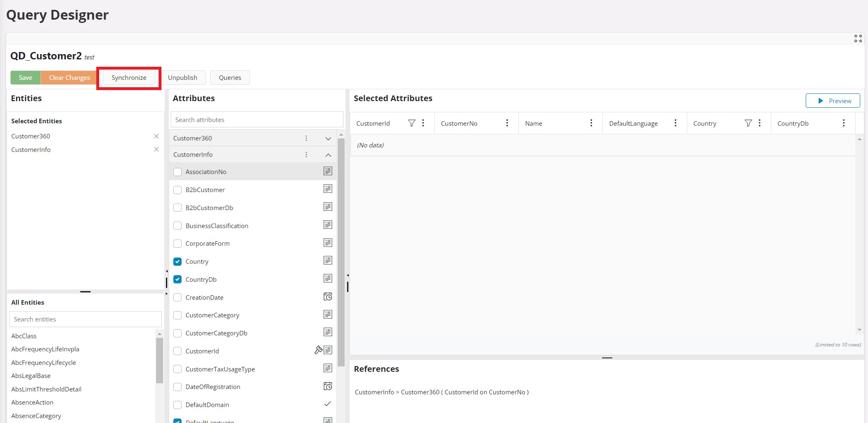The image size is (868, 423).
Task: Enable the AssociationNo checkbox
Action: point(177,172)
